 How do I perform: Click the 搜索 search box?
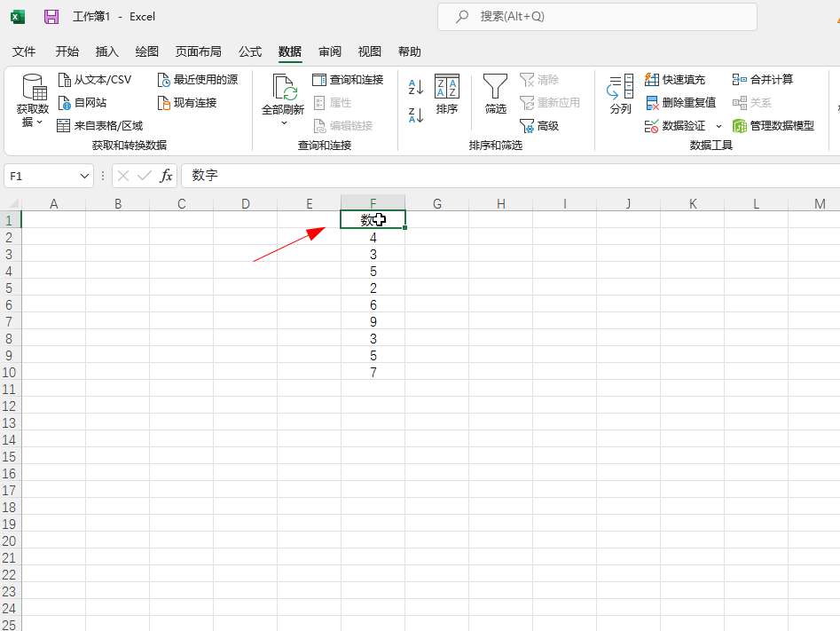(x=597, y=17)
